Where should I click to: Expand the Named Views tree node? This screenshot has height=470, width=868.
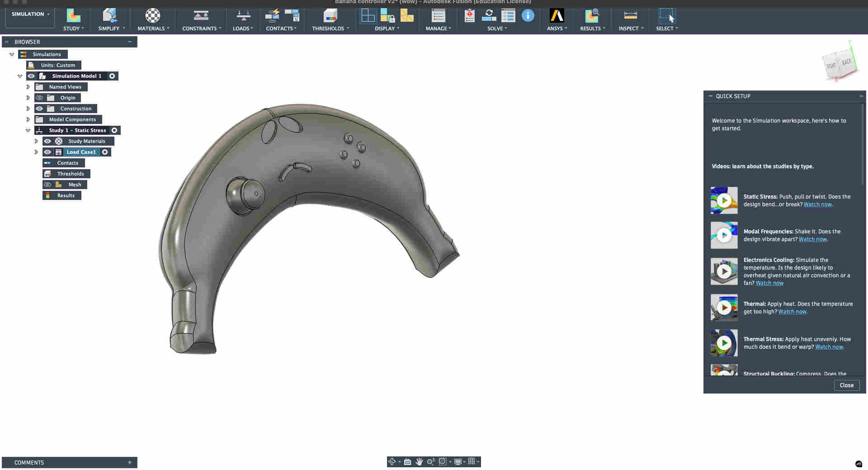(28, 87)
